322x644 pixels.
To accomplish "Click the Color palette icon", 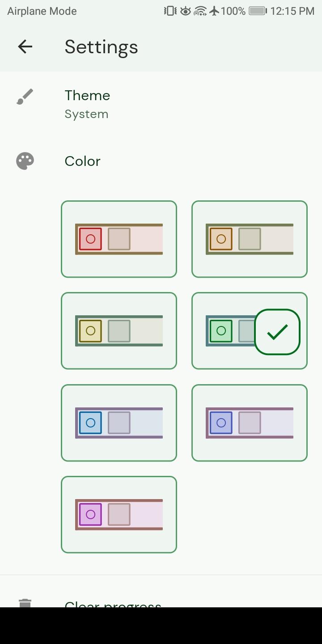I will pyautogui.click(x=25, y=161).
